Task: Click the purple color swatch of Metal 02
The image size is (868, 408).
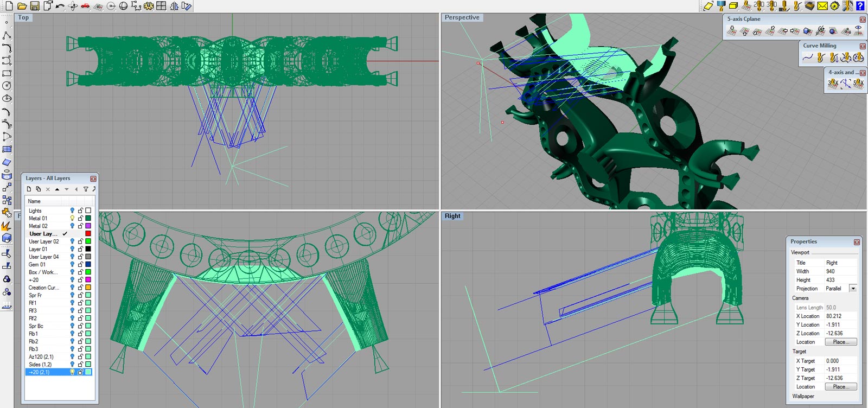Action: [88, 226]
